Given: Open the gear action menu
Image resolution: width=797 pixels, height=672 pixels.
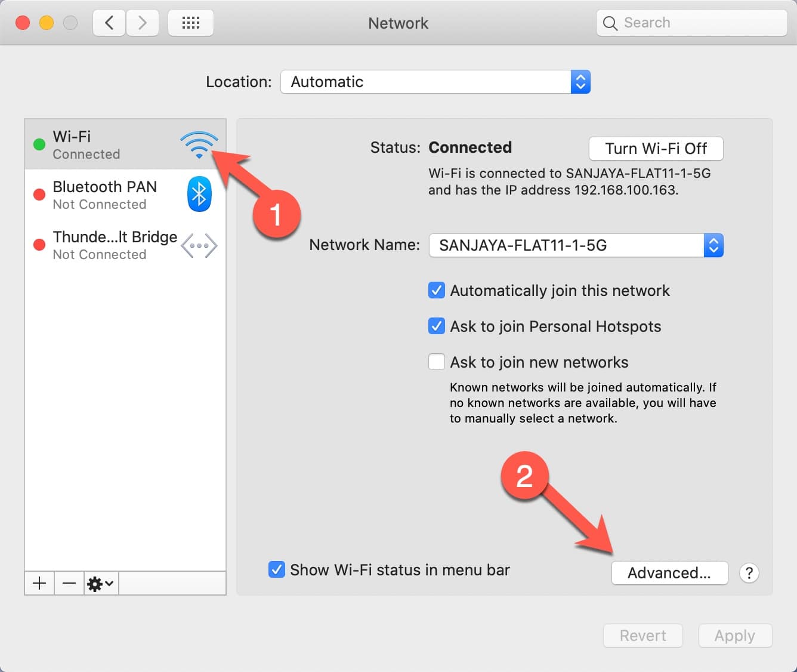Looking at the screenshot, I should click(x=101, y=583).
